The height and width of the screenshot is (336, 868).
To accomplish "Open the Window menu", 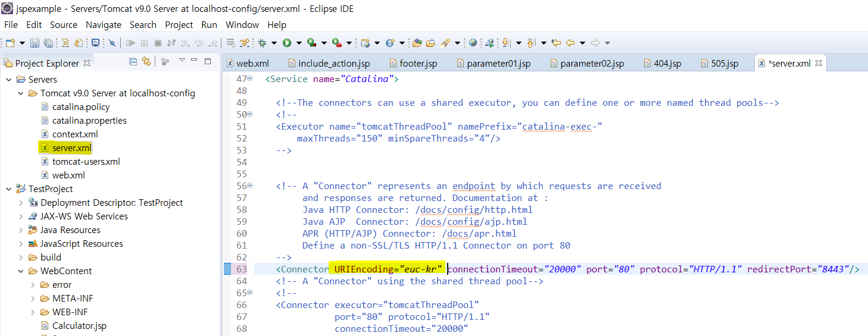I will click(242, 24).
